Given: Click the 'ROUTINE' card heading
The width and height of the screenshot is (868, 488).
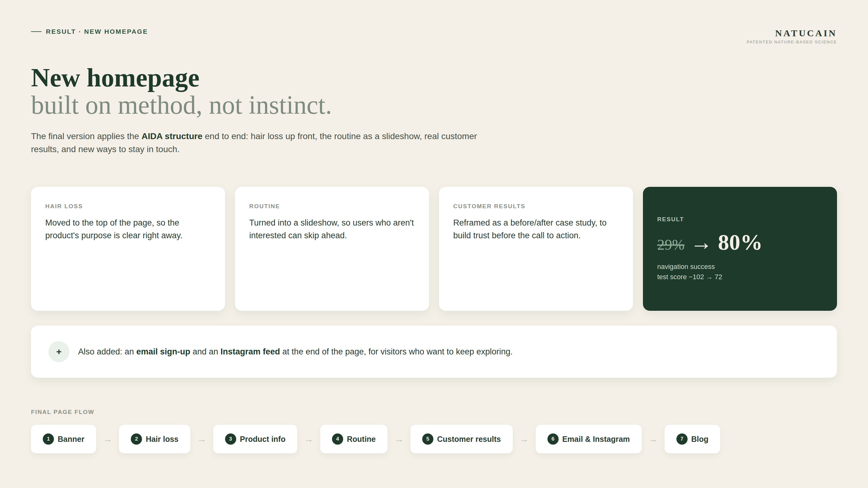Looking at the screenshot, I should 264,206.
